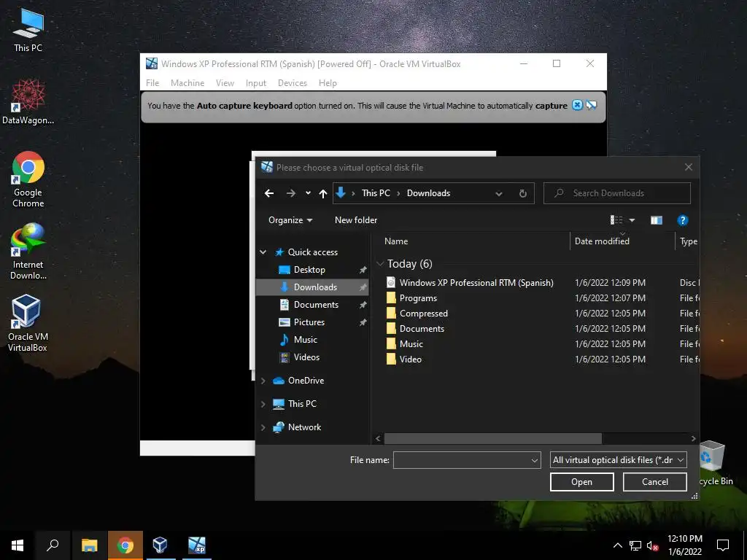
Task: Open This PC desktop icon
Action: (x=28, y=31)
